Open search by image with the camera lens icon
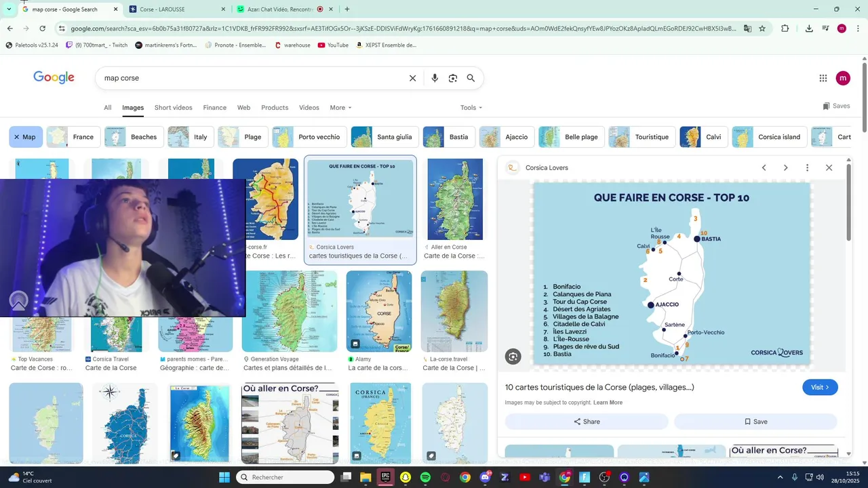This screenshot has width=868, height=488. [453, 78]
